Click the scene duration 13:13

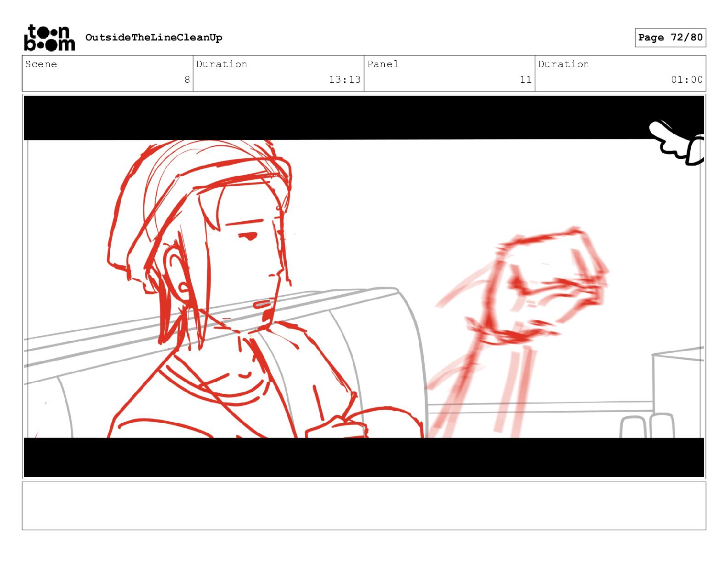pos(345,80)
